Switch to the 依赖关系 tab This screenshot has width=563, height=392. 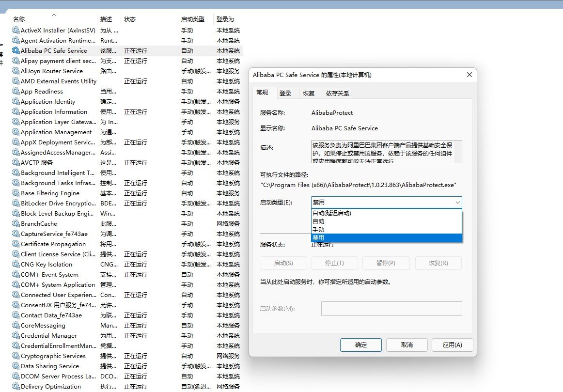pos(336,93)
